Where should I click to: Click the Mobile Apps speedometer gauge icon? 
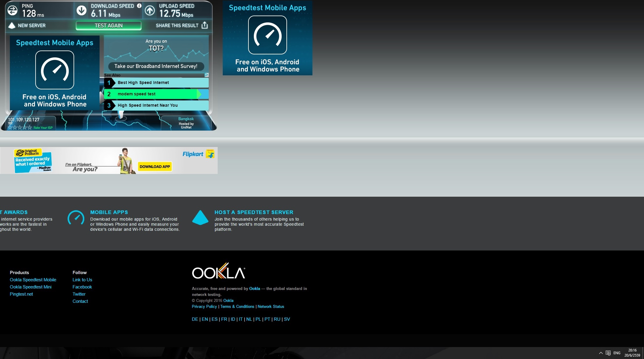click(76, 218)
